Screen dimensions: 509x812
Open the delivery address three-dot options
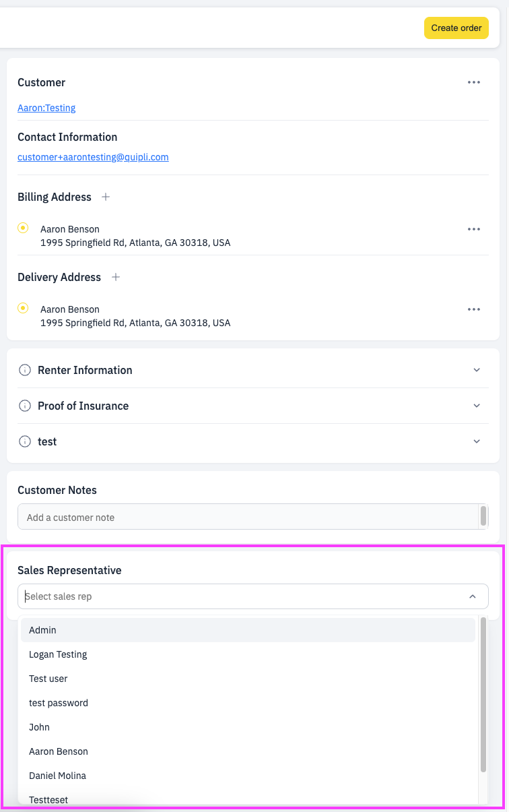click(x=474, y=309)
